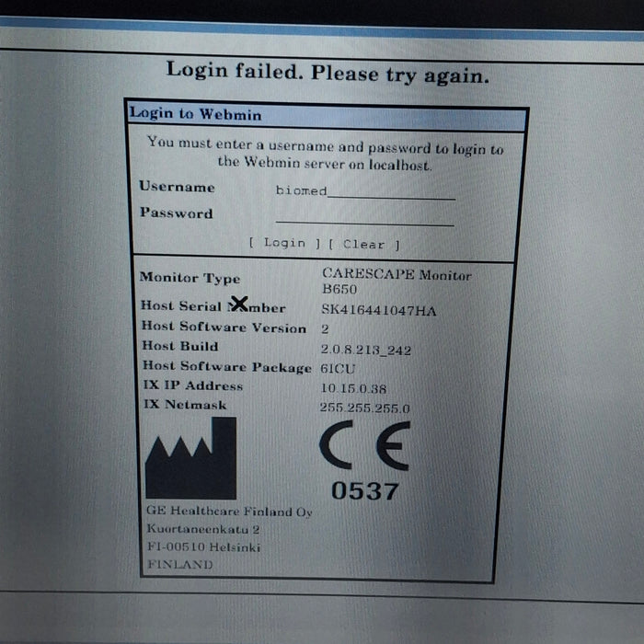Click the Host Software Version label
The height and width of the screenshot is (644, 644).
(x=224, y=327)
